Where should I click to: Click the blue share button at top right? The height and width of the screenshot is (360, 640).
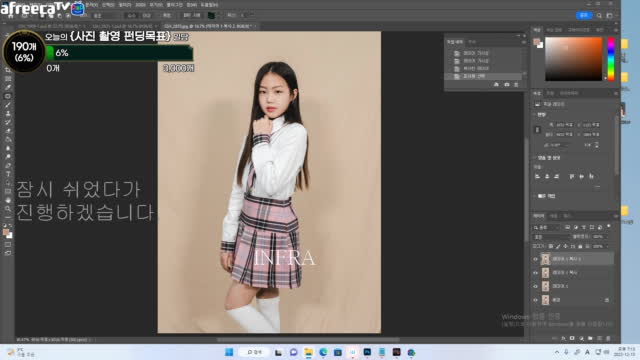pos(584,16)
